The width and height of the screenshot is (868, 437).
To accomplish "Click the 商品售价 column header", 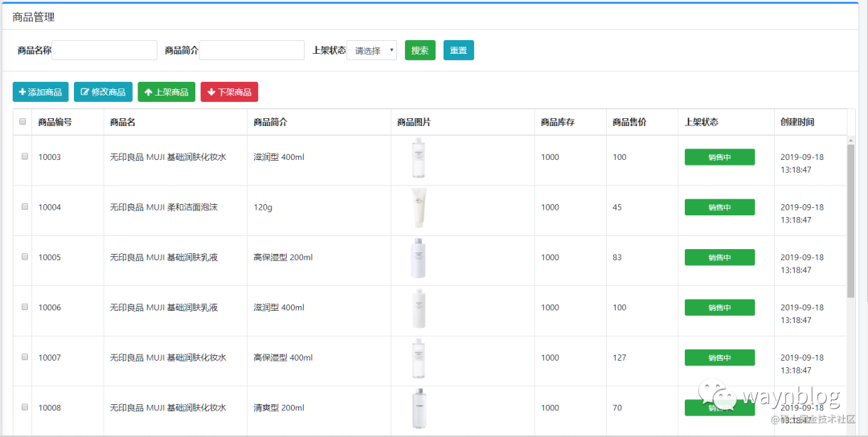I will [x=629, y=122].
